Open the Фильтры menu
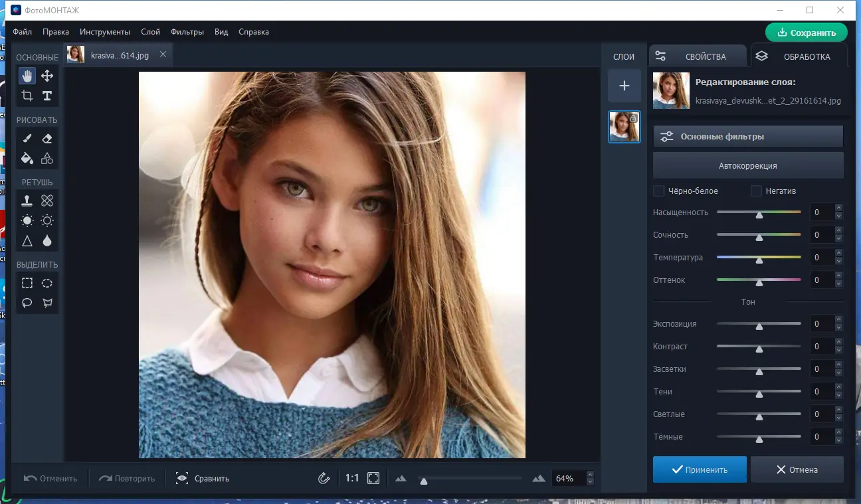This screenshot has height=504, width=861. [187, 32]
